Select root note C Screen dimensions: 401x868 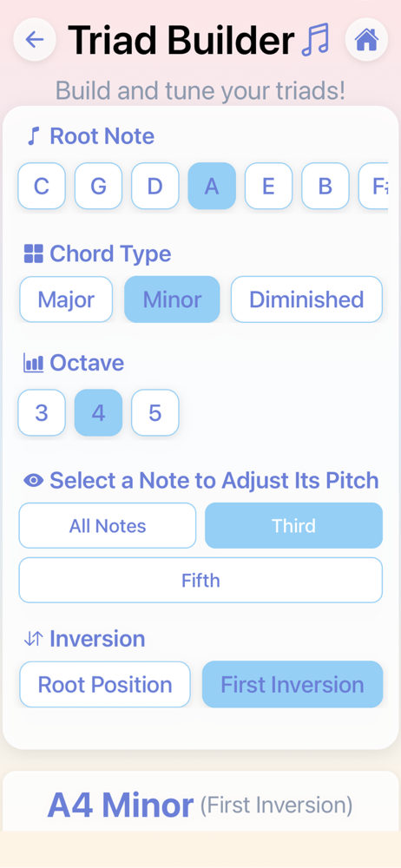point(42,186)
